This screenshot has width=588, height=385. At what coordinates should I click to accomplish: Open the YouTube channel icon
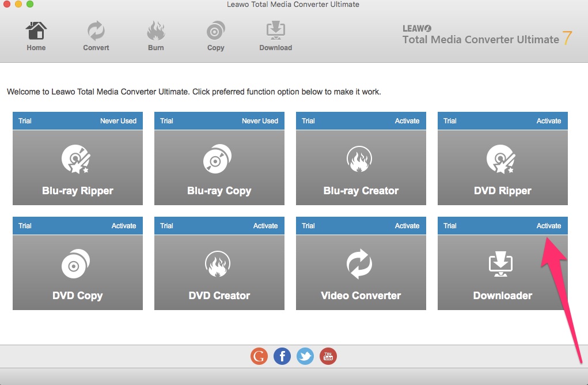(328, 356)
